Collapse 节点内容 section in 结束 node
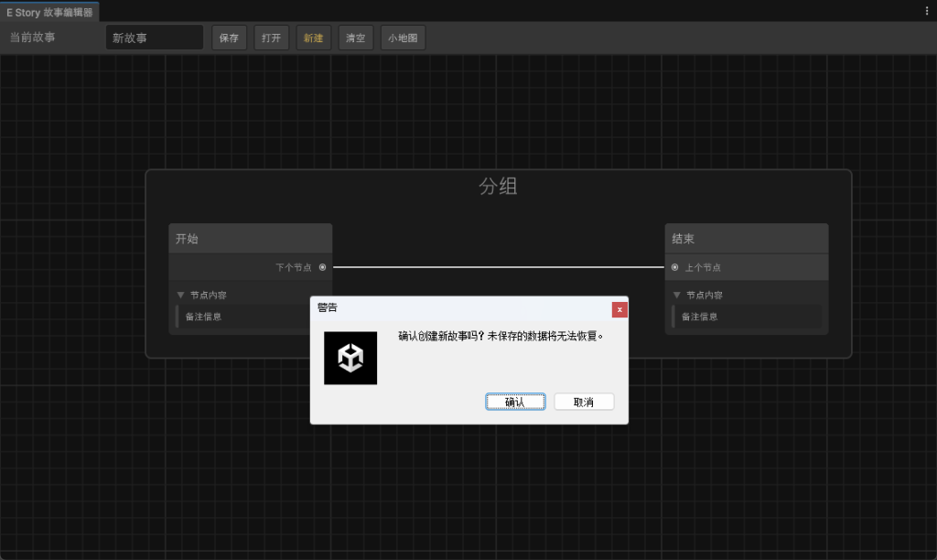This screenshot has width=937, height=560. (x=677, y=295)
